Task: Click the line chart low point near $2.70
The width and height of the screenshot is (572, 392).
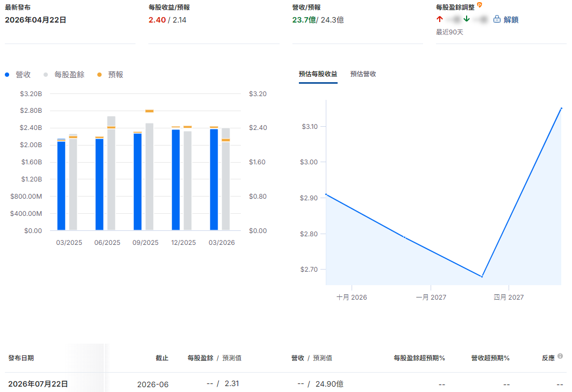Action: pyautogui.click(x=482, y=277)
